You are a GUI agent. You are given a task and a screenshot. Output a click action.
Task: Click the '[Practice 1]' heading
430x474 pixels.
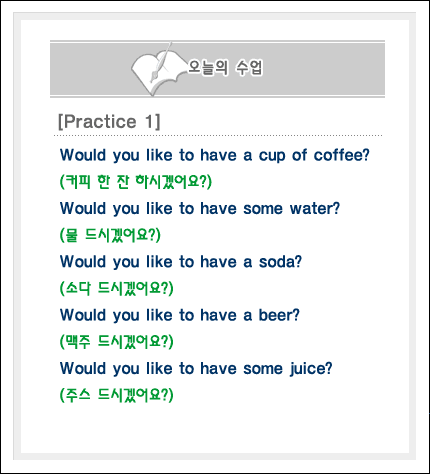click(x=109, y=121)
